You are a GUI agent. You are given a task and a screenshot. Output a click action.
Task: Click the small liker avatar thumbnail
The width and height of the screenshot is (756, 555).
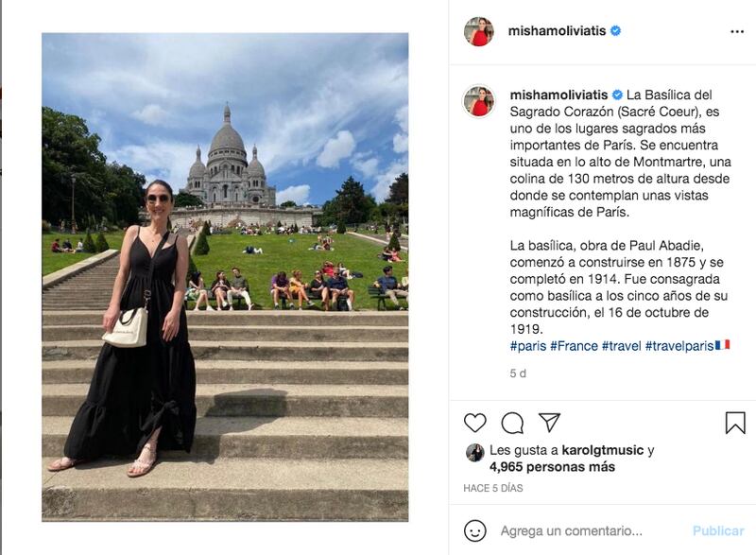coord(475,453)
